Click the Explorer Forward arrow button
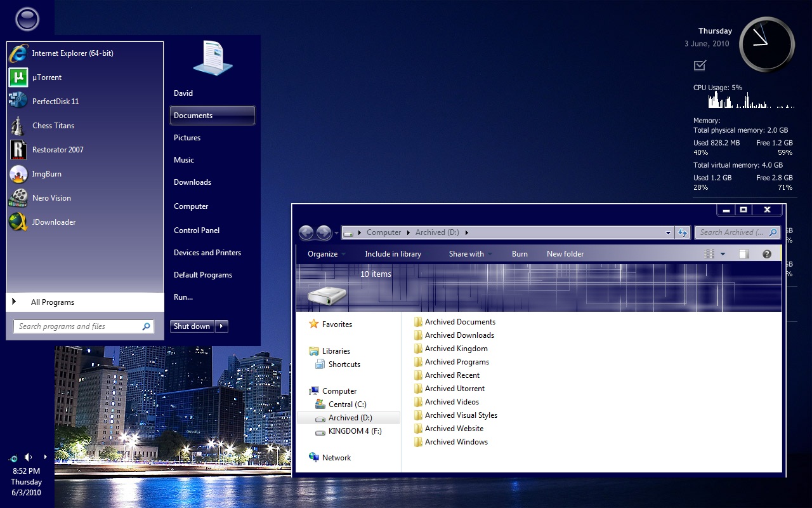The width and height of the screenshot is (812, 508). 324,232
